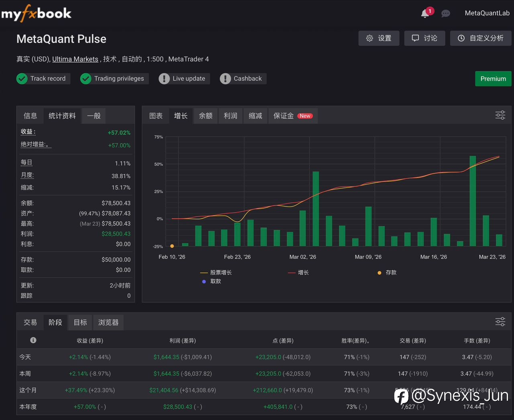Open 讨论 discussion button

(424, 38)
